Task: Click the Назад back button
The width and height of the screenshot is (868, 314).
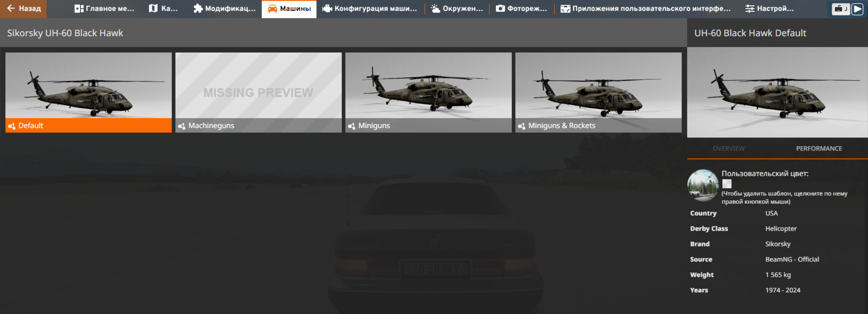Action: pos(23,8)
